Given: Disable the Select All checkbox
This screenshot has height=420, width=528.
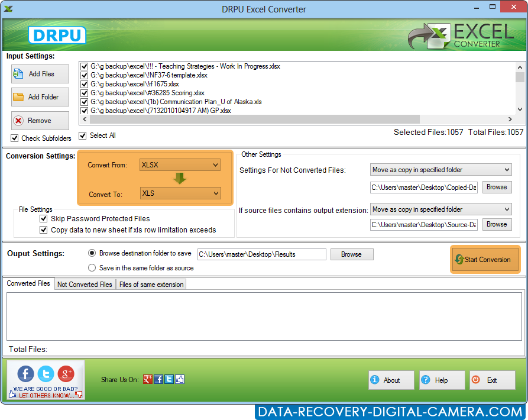Looking at the screenshot, I should coord(83,135).
